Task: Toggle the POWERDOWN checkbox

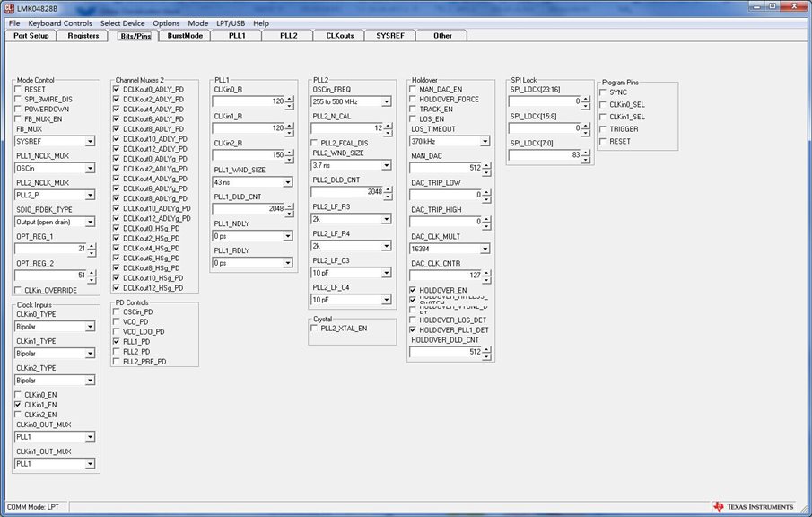Action: tap(18, 109)
